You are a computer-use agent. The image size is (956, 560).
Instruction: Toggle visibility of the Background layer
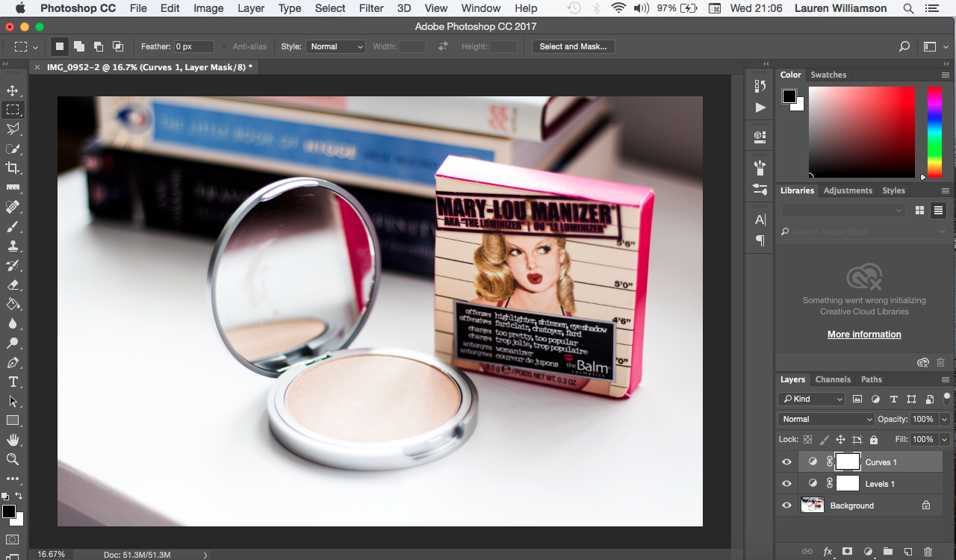[x=786, y=505]
